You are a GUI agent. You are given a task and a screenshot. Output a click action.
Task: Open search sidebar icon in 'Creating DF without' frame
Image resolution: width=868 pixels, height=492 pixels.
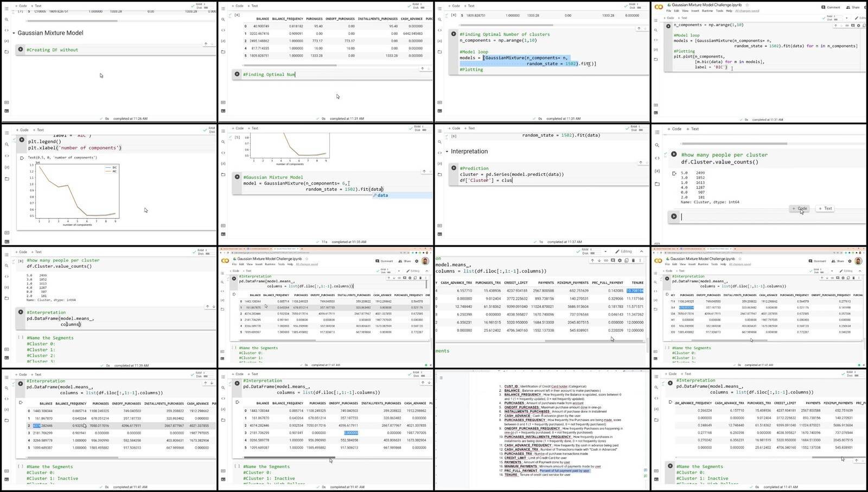(7, 19)
